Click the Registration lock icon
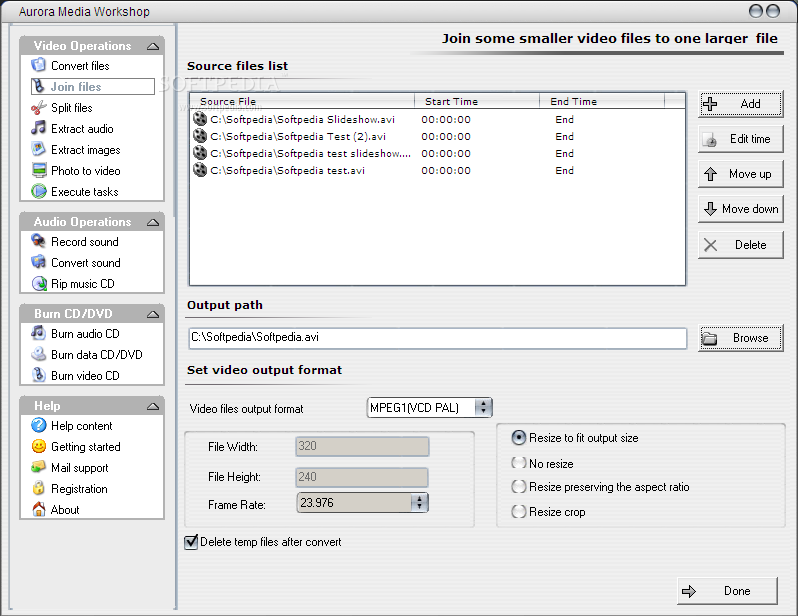The width and height of the screenshot is (798, 616). [x=39, y=488]
